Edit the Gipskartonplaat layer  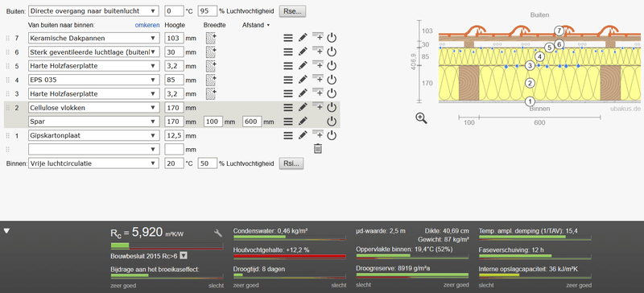coord(303,135)
